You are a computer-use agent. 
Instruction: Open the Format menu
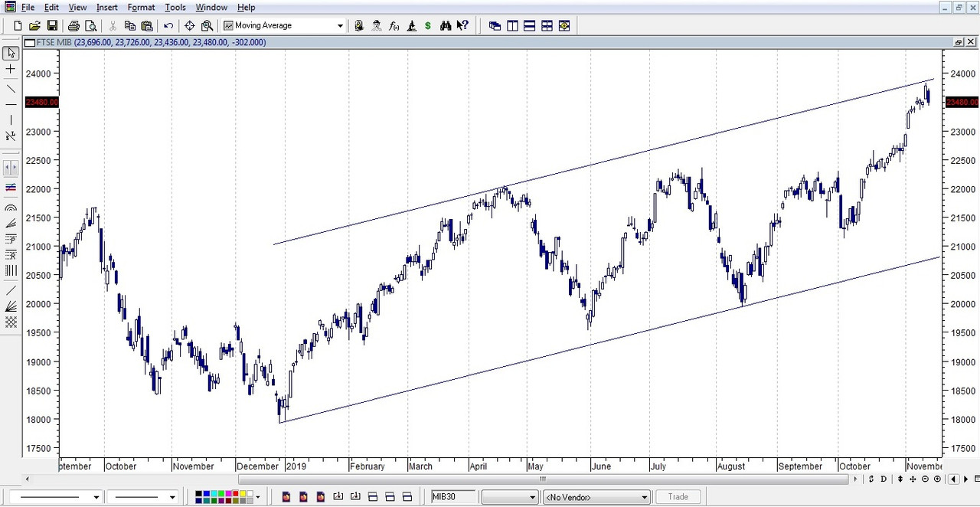(142, 7)
